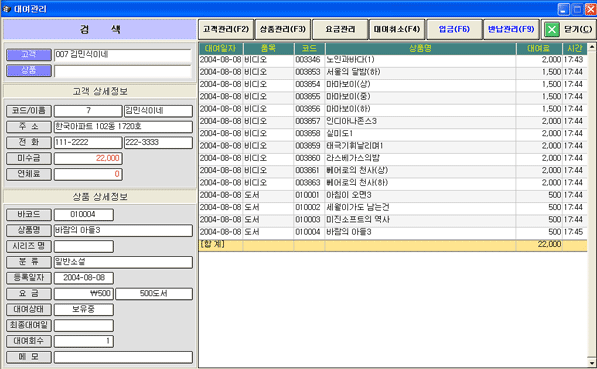Click empty 시리즈 명 field

(x=84, y=246)
